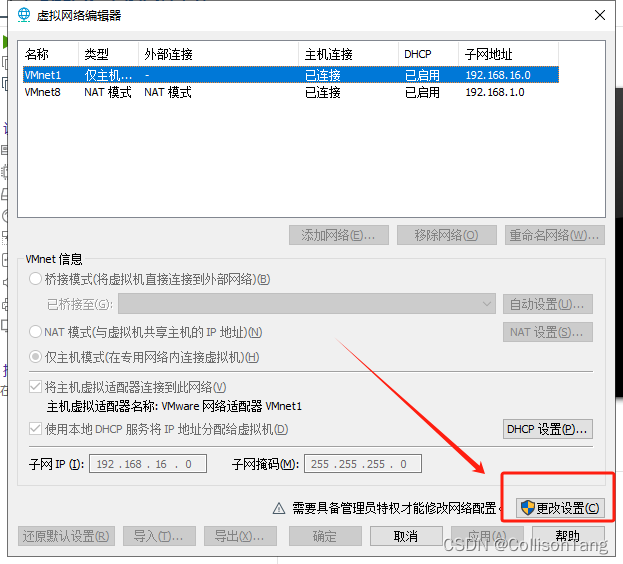Click the shield icon on 更改设置 button
Viewport: 623px width, 564px height.
coord(528,508)
